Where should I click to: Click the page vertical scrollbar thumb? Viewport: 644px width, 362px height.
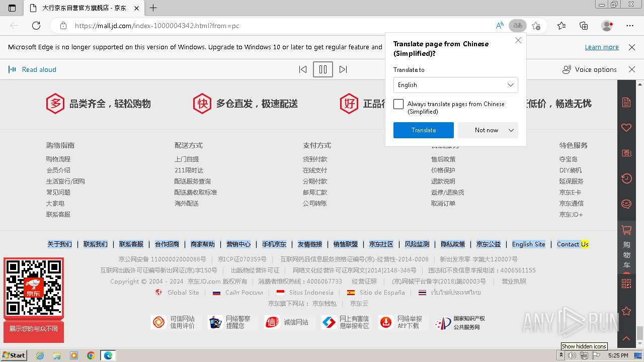(x=640, y=332)
